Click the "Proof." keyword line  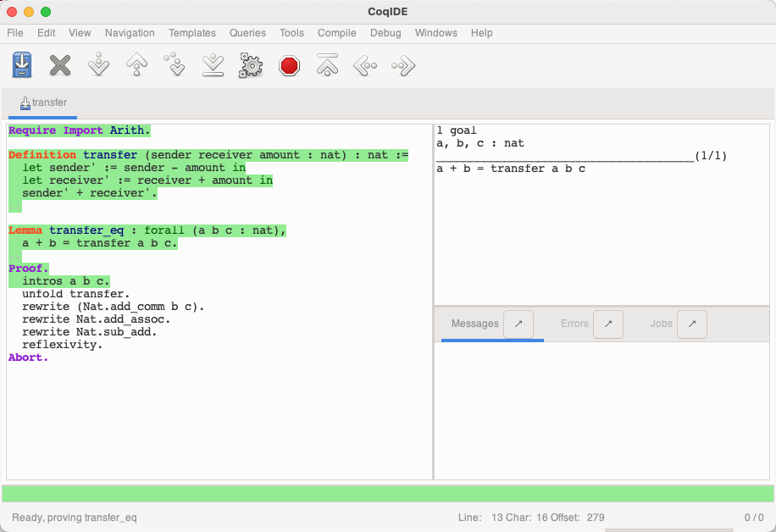[x=29, y=269]
